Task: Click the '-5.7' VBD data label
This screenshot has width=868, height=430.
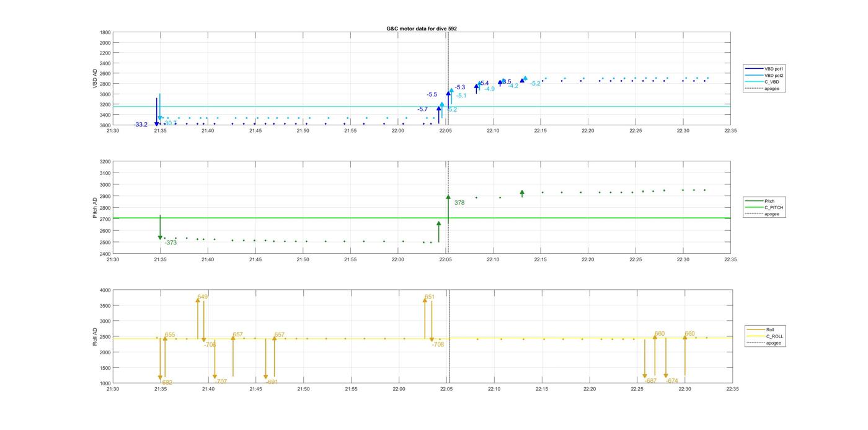Action: click(422, 109)
